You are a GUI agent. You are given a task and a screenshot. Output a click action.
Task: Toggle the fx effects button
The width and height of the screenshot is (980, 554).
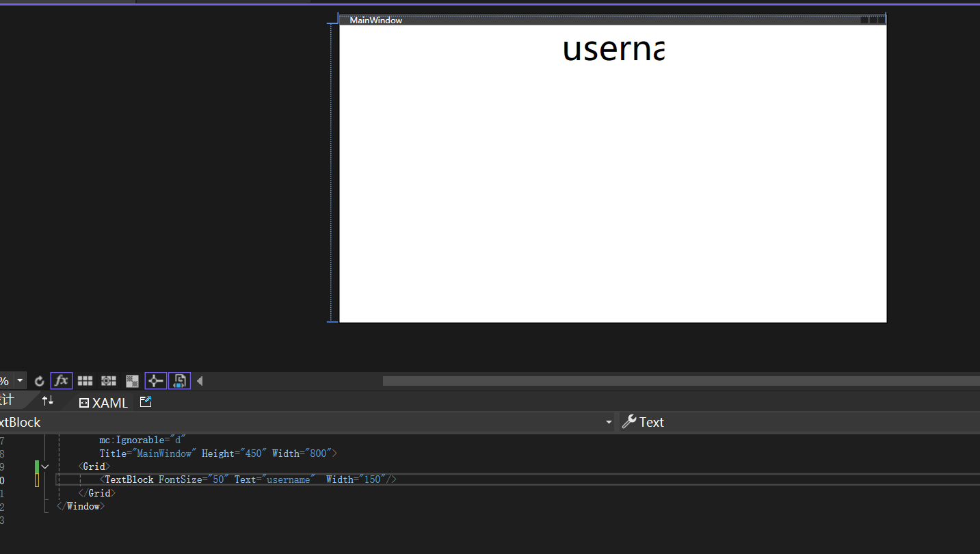[62, 381]
